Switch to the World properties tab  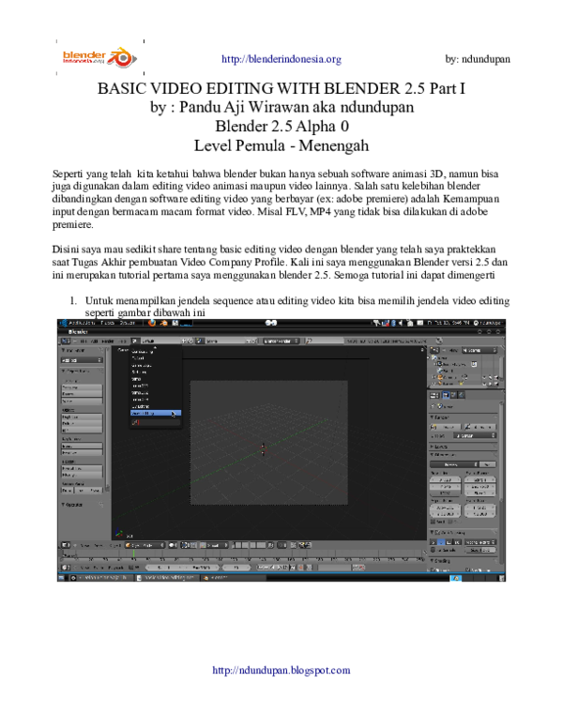462,395
